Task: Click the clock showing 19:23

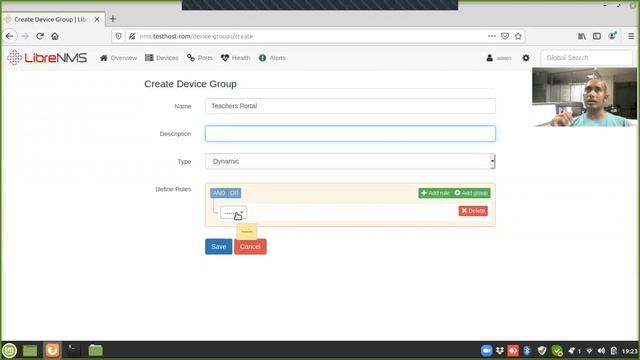Action: 629,351
